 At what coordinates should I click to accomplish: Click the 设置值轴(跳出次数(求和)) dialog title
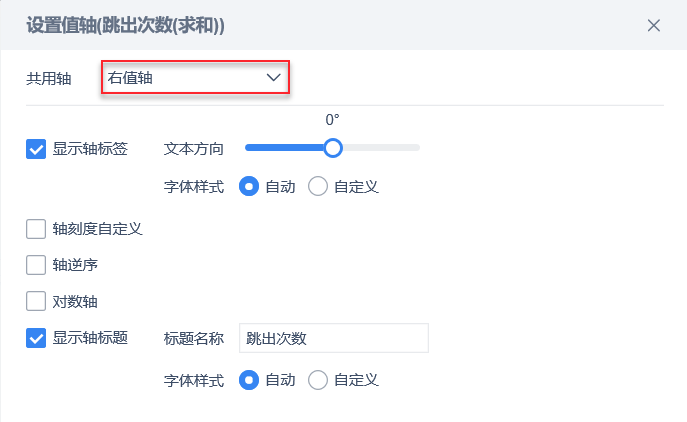pos(125,25)
